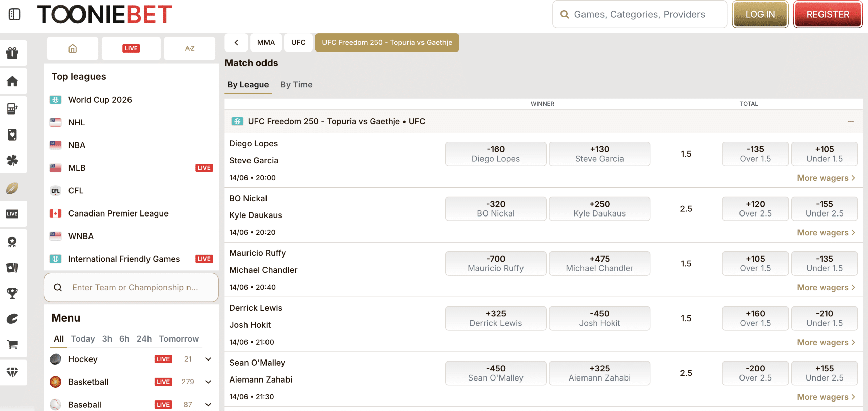Click the CFL league logo icon
The height and width of the screenshot is (411, 868).
(x=55, y=190)
